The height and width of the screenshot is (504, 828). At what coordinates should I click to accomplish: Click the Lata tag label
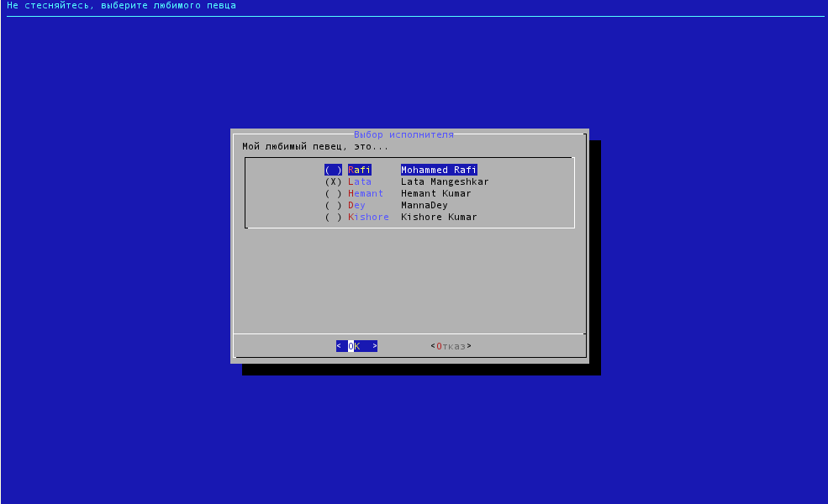[x=360, y=181]
